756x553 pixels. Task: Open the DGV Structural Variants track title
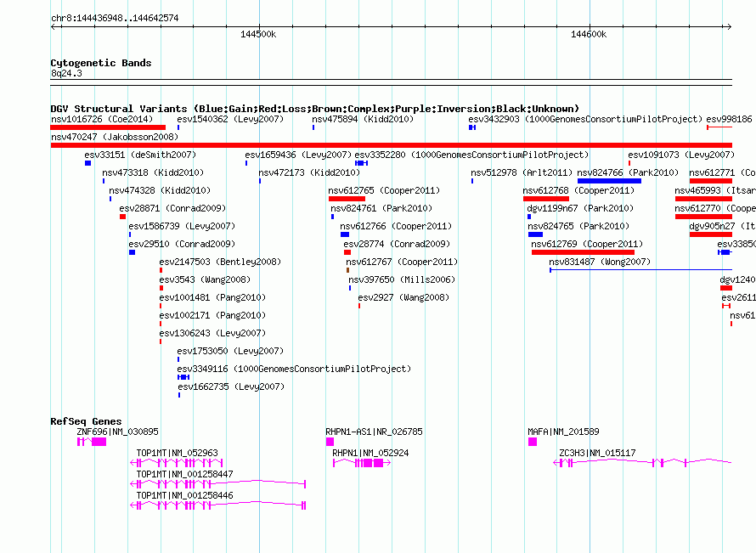pyautogui.click(x=314, y=109)
